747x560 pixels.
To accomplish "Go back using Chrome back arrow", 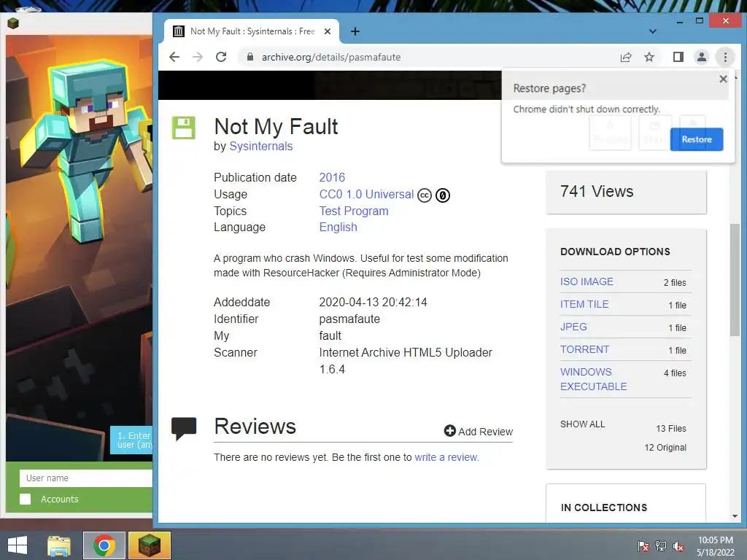I will point(174,57).
